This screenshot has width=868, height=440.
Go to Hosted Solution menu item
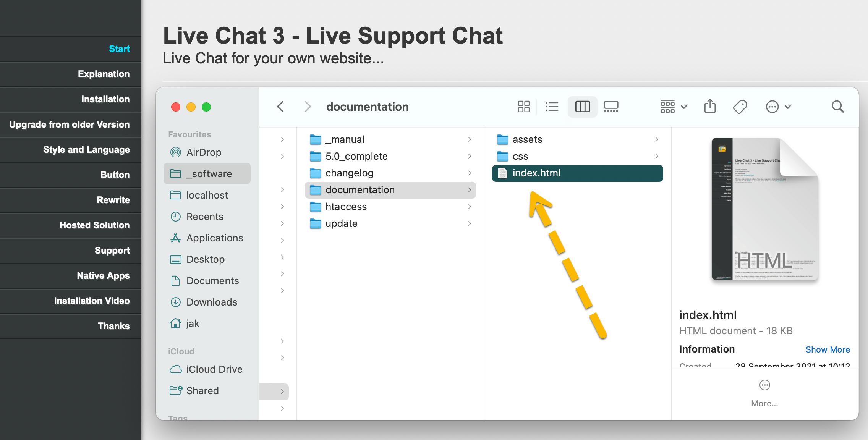point(94,225)
